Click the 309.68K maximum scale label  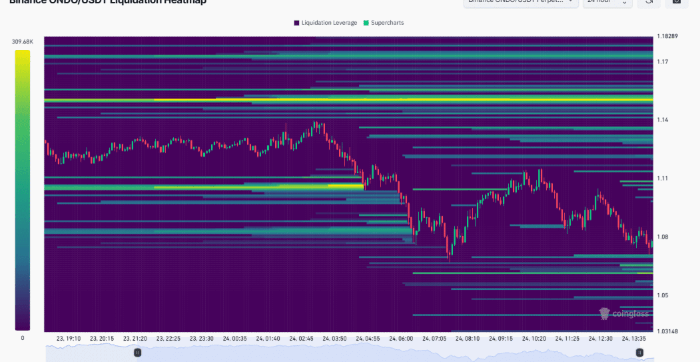click(22, 42)
